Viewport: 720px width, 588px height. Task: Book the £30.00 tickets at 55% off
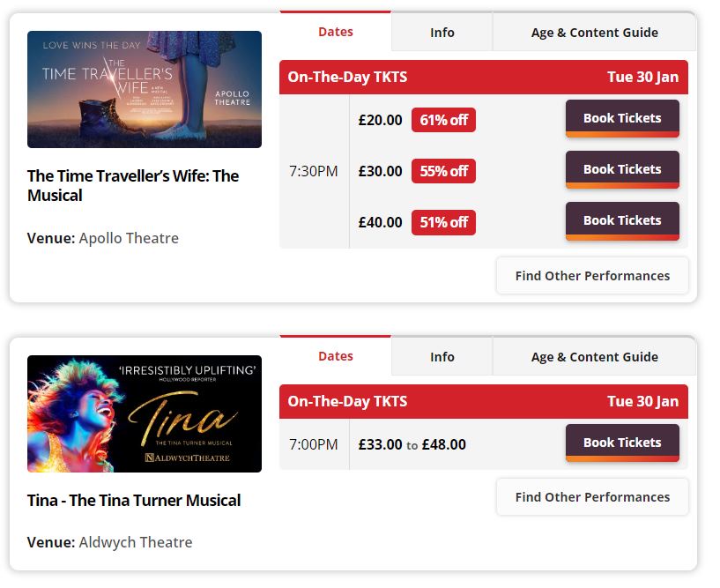[x=622, y=169]
